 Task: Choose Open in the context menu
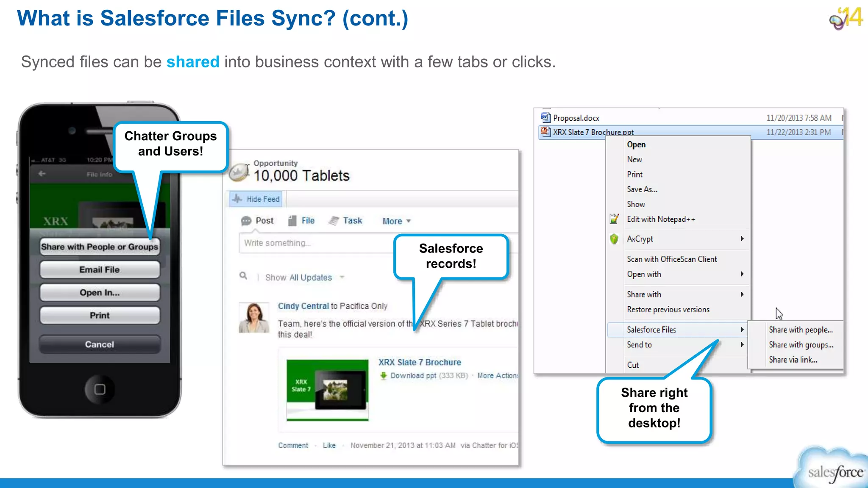[x=636, y=144]
